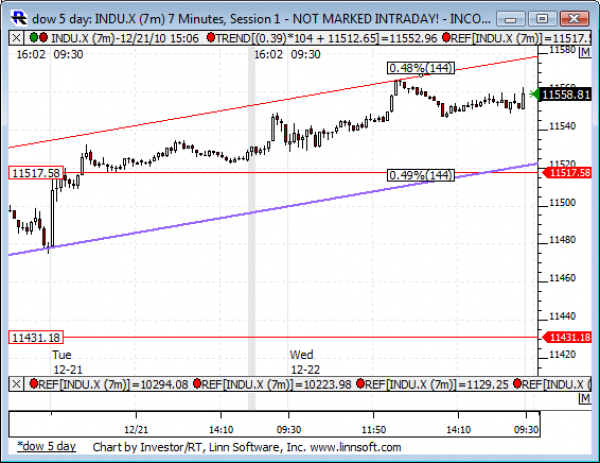Image resolution: width=600 pixels, height=463 pixels.
Task: Click the 12/21 label on time axis
Action: click(136, 429)
